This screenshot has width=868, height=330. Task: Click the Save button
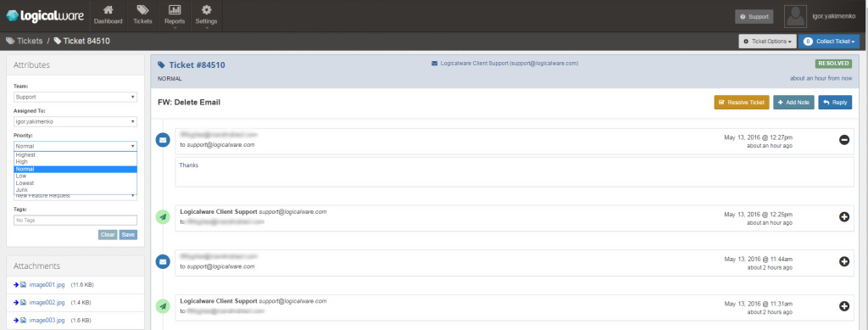(129, 235)
